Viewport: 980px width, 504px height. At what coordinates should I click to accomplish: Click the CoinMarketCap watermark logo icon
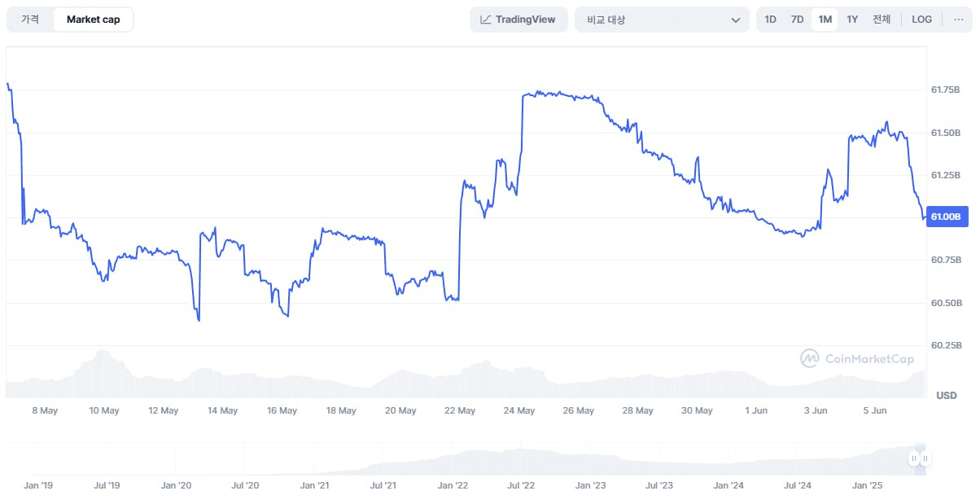coord(809,358)
